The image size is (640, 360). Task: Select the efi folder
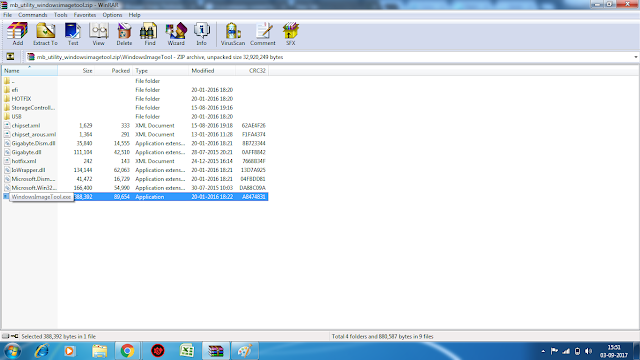135,90
